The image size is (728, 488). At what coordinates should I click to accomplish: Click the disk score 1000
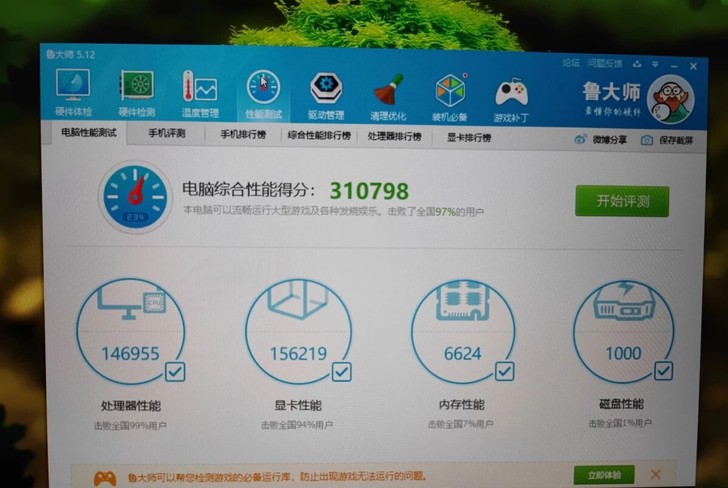tap(624, 353)
